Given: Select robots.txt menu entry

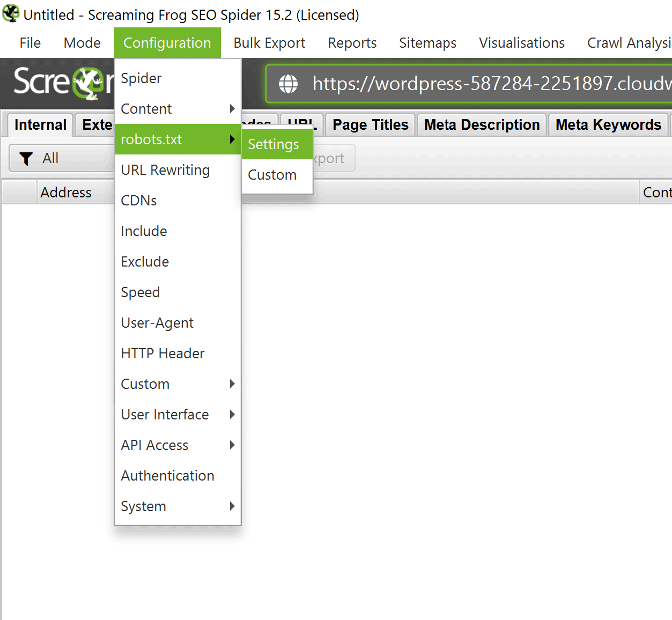Looking at the screenshot, I should click(x=178, y=139).
